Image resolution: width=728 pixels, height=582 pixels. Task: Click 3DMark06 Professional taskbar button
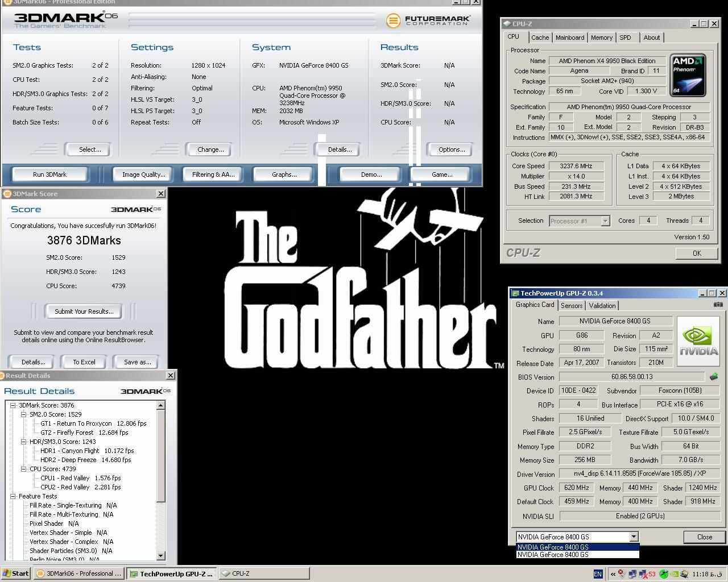click(78, 573)
